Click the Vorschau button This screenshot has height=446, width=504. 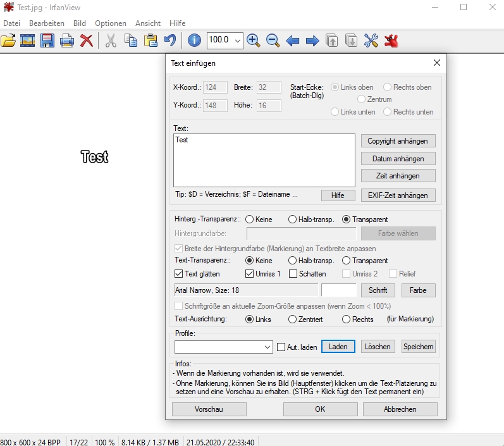pos(209,409)
